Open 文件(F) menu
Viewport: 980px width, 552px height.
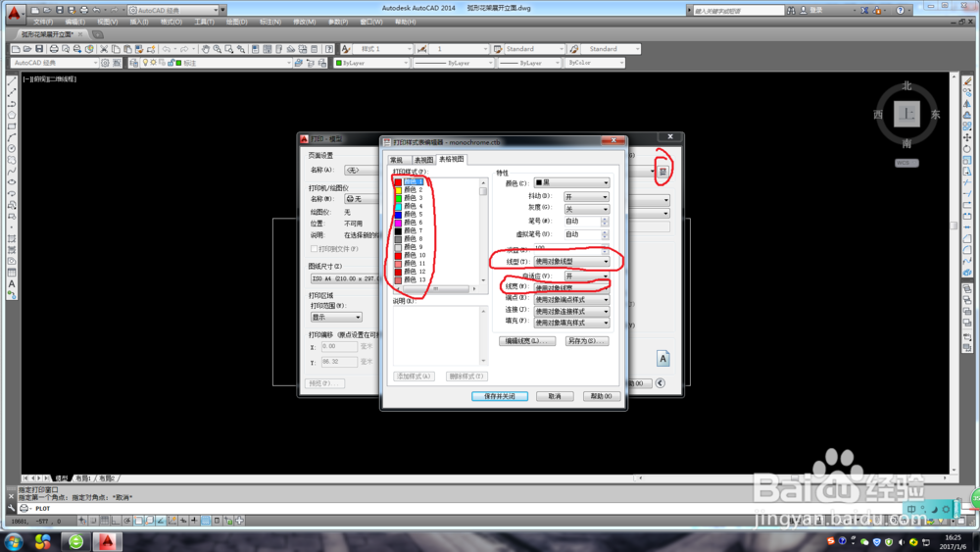pos(43,22)
